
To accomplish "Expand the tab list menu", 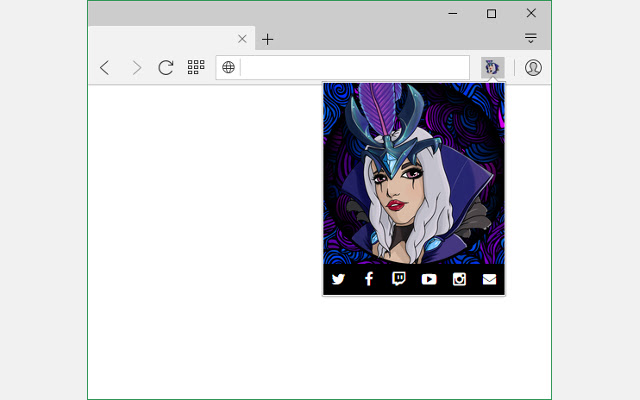I will 531,39.
